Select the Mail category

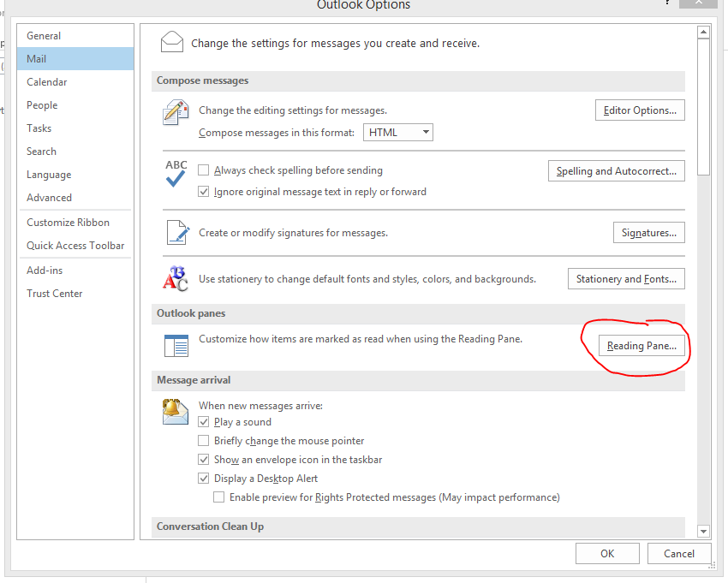(75, 59)
